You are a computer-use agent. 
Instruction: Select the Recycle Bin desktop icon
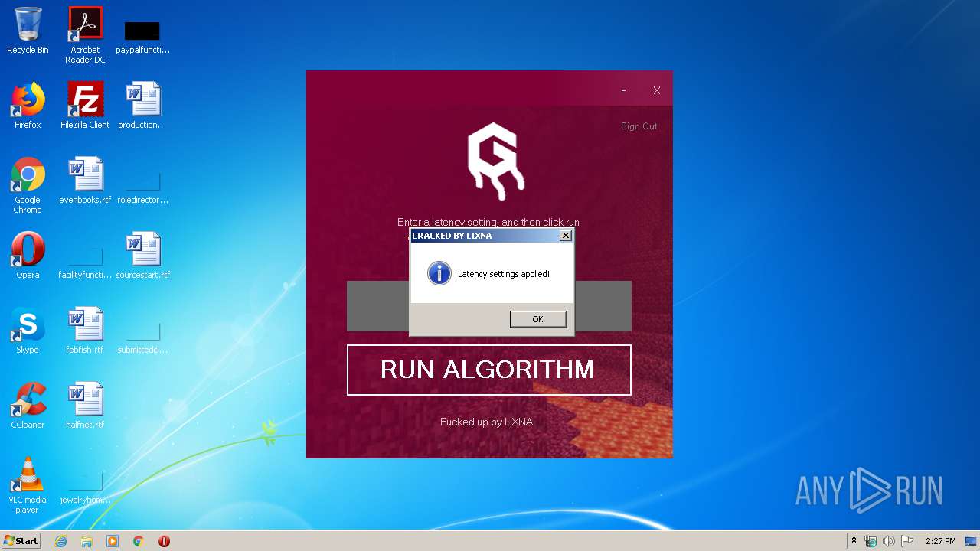tap(28, 31)
